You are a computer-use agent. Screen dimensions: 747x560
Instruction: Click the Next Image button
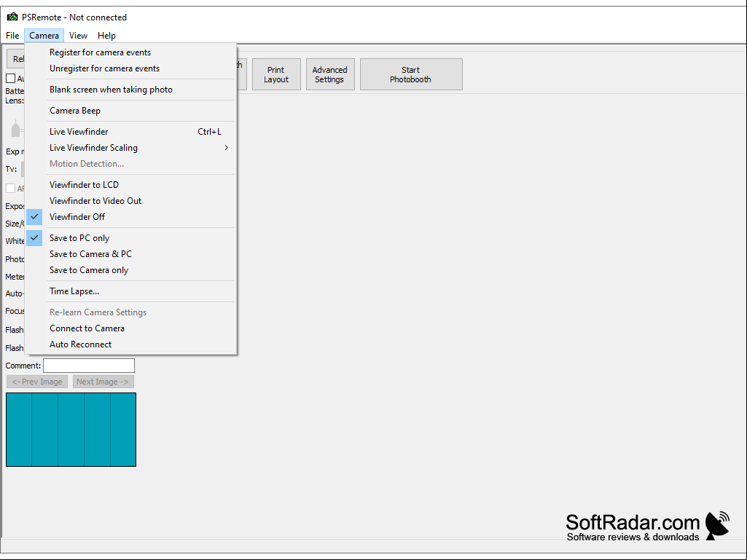pos(103,382)
